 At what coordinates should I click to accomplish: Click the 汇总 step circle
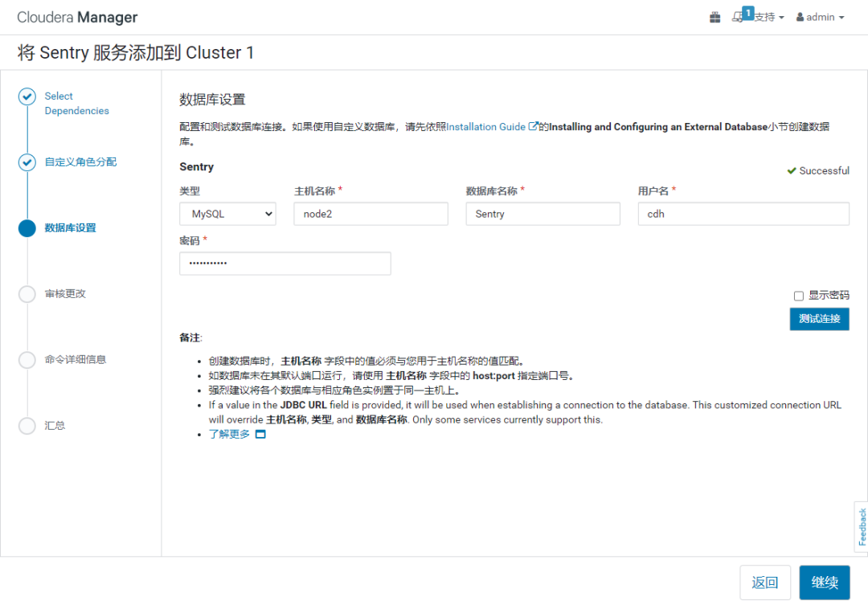(27, 425)
